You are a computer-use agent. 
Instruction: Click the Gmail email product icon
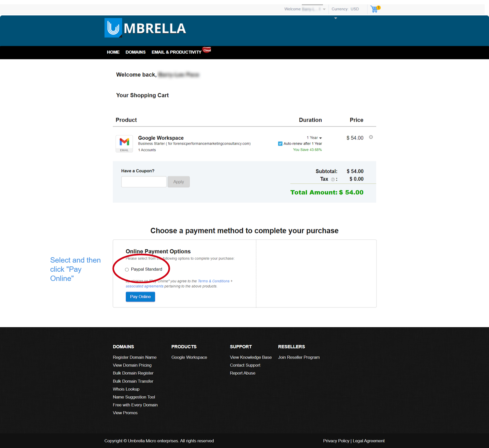pyautogui.click(x=124, y=144)
